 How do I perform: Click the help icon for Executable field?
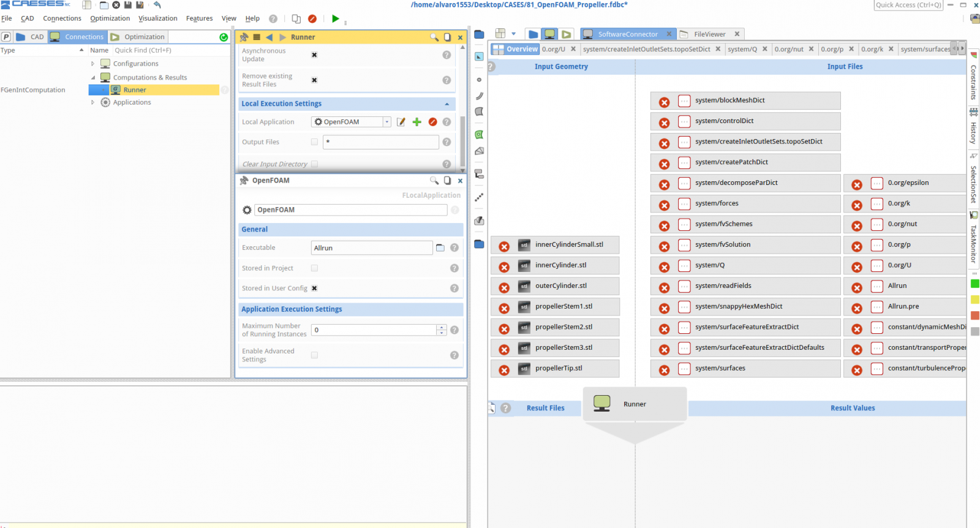(454, 248)
